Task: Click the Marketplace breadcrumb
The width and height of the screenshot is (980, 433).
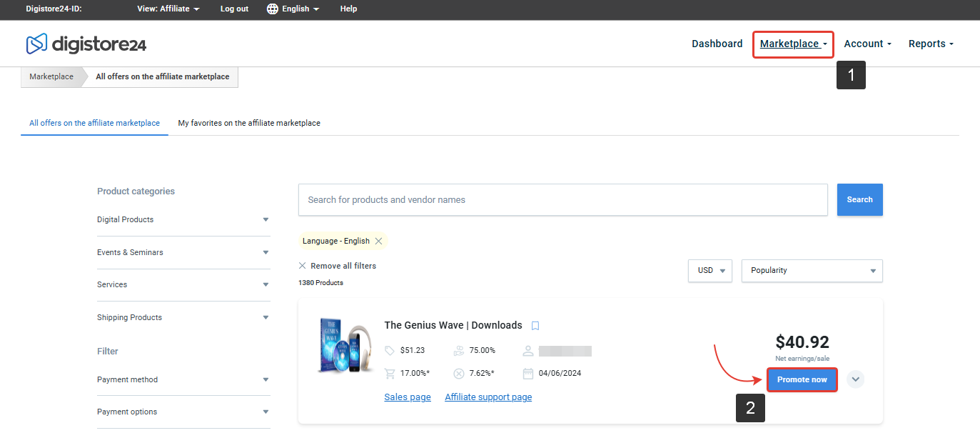Action: pos(51,76)
